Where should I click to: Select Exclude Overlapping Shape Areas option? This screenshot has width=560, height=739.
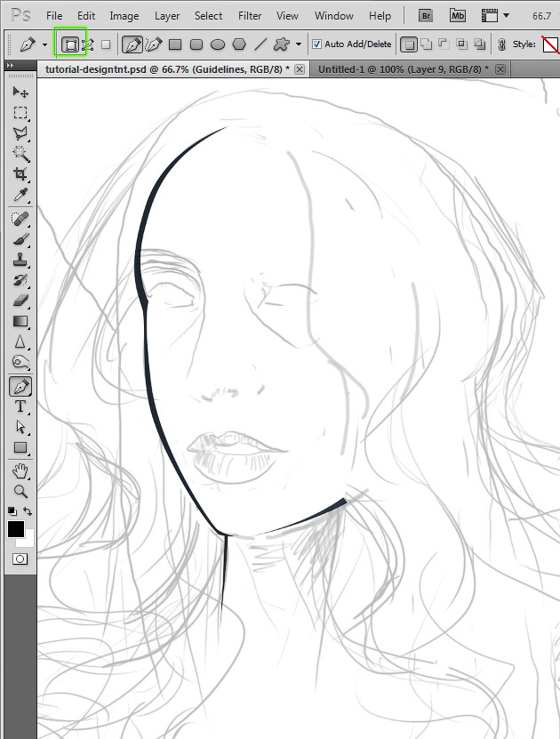click(x=479, y=44)
